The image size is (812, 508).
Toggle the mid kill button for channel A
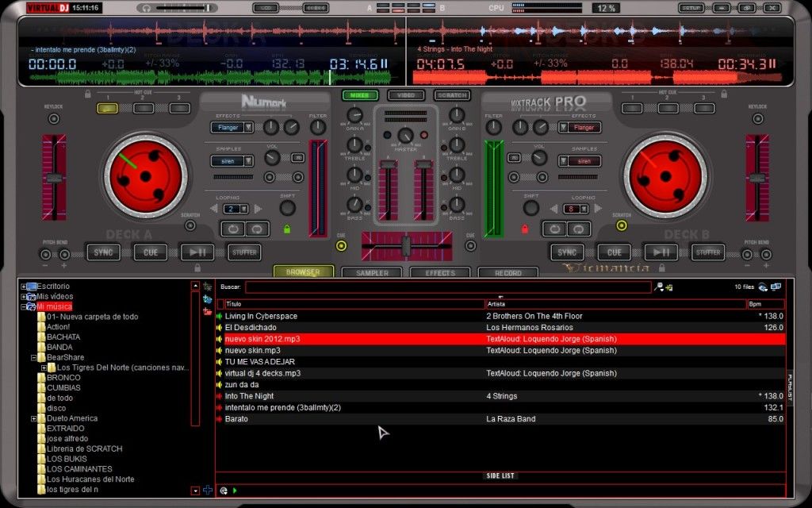click(368, 178)
